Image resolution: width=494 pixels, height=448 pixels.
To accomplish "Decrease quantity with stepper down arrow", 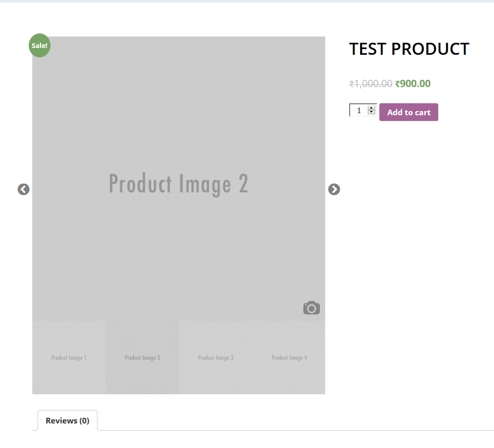I will coord(372,112).
